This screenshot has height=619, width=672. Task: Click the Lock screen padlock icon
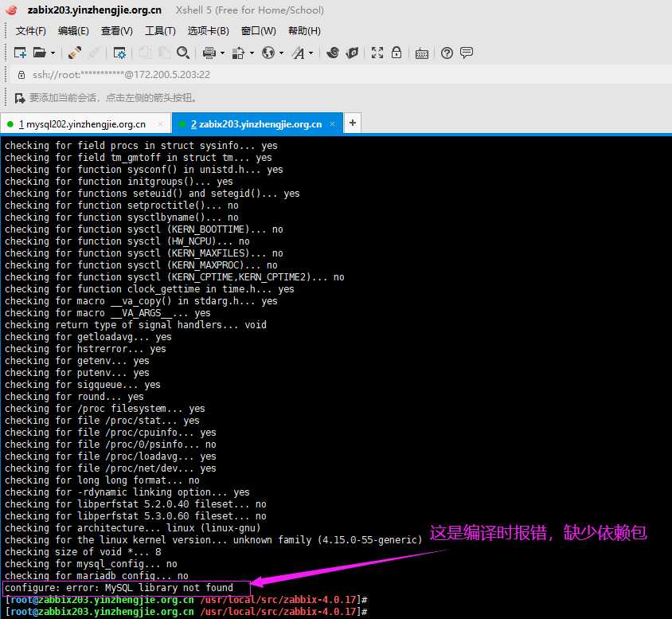[x=397, y=53]
